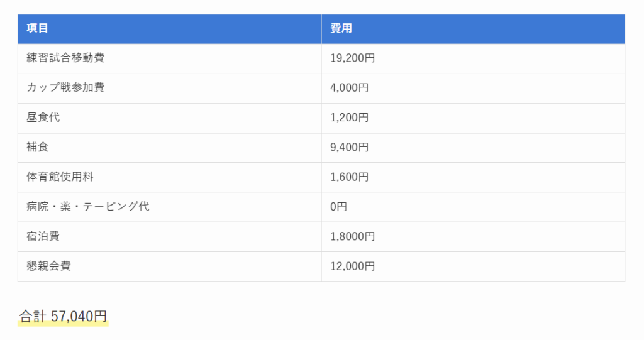Click the 0円 cost value
This screenshot has height=340, width=644.
point(338,207)
